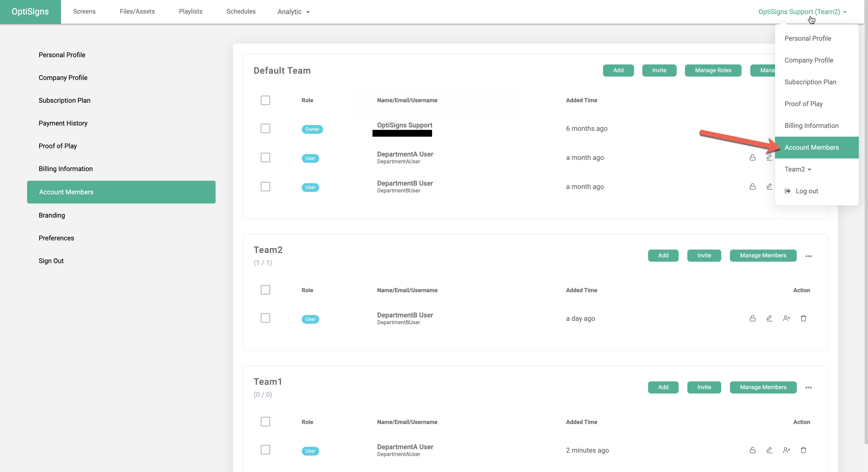Select all members in Team2 with header checkbox
The height and width of the screenshot is (472, 868).
pos(265,290)
